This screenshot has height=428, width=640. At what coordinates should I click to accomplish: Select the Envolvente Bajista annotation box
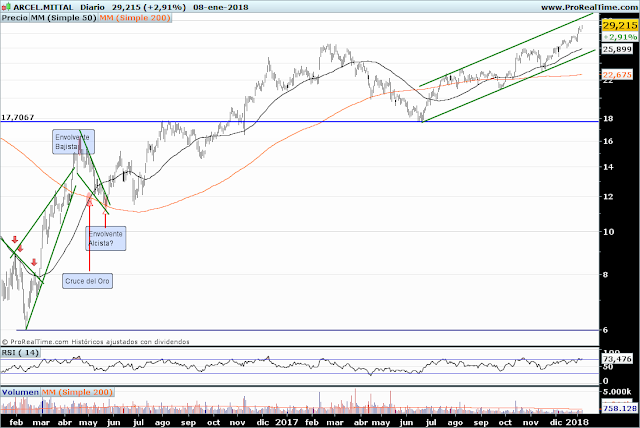[73, 142]
